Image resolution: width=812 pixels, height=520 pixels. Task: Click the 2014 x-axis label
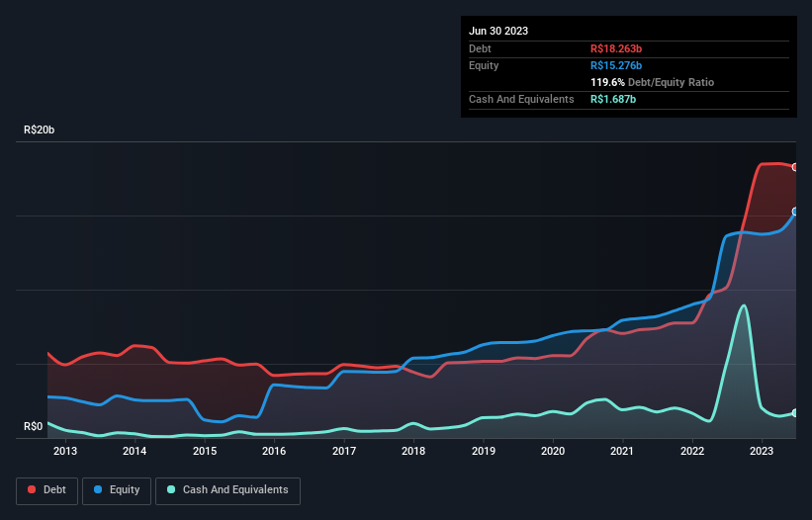coord(135,451)
